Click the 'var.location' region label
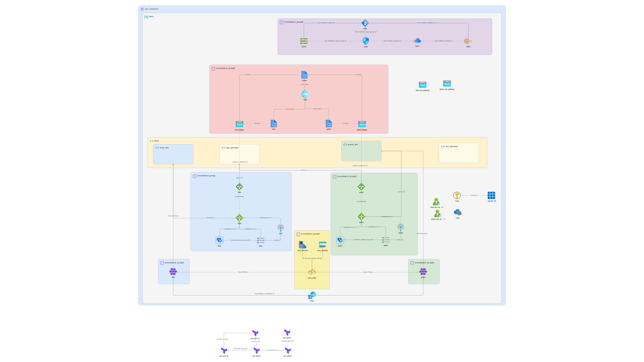 pos(151,9)
